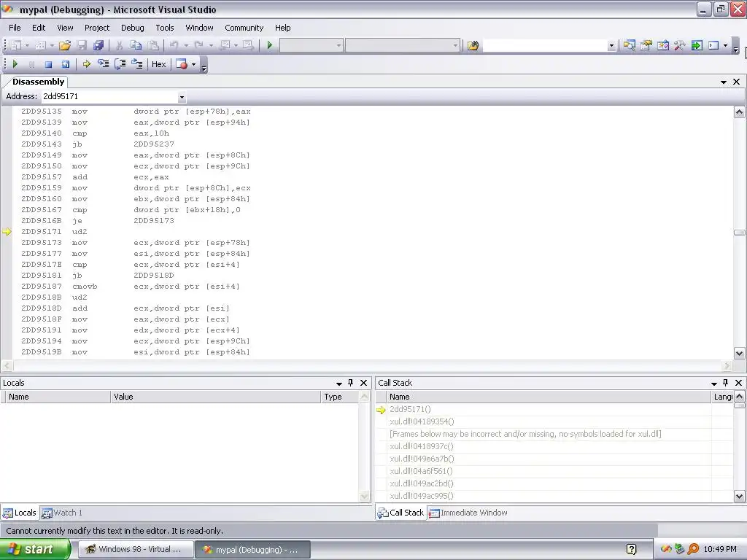The image size is (747, 560).
Task: Click the Windows start button
Action: coord(35,549)
